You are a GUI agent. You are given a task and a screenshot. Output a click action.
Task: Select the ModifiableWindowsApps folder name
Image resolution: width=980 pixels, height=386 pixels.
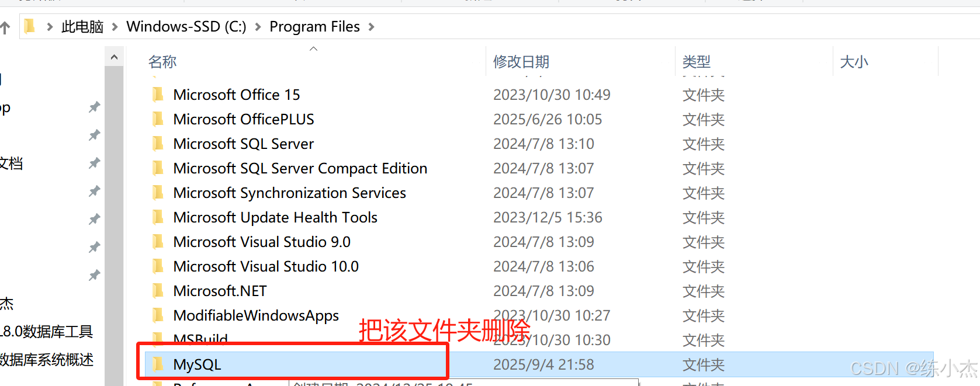256,315
